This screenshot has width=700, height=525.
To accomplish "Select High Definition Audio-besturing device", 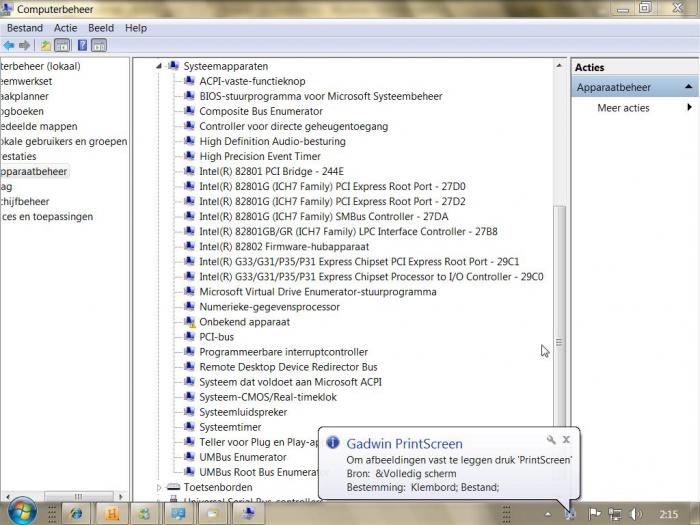I will click(x=272, y=141).
